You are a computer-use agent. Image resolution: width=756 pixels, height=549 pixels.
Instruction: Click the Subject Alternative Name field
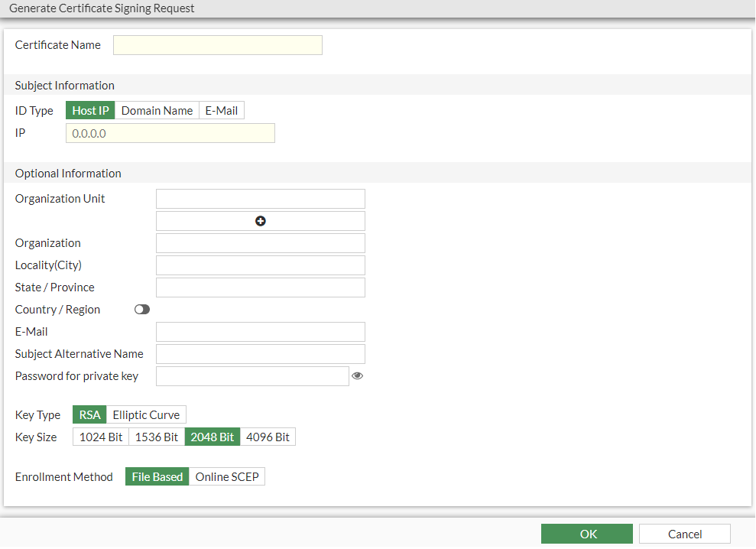point(261,353)
